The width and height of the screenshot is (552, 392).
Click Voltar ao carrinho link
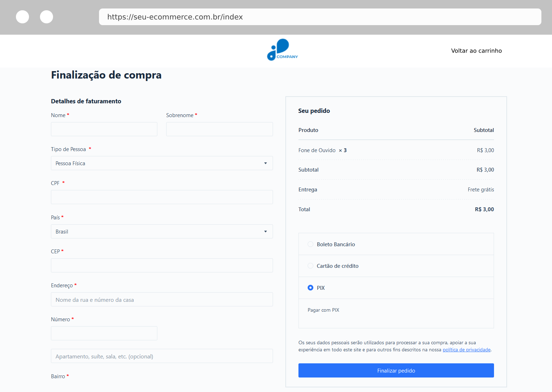[x=476, y=51]
